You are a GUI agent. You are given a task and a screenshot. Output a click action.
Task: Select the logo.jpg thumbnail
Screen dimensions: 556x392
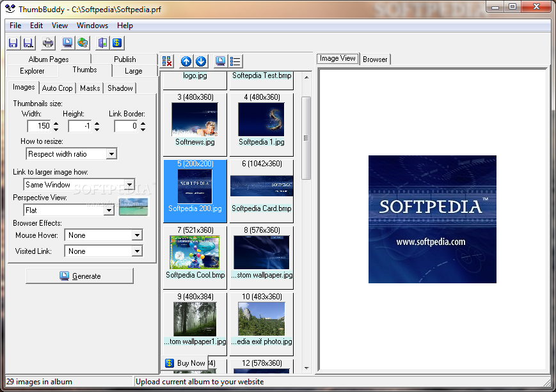pos(195,80)
